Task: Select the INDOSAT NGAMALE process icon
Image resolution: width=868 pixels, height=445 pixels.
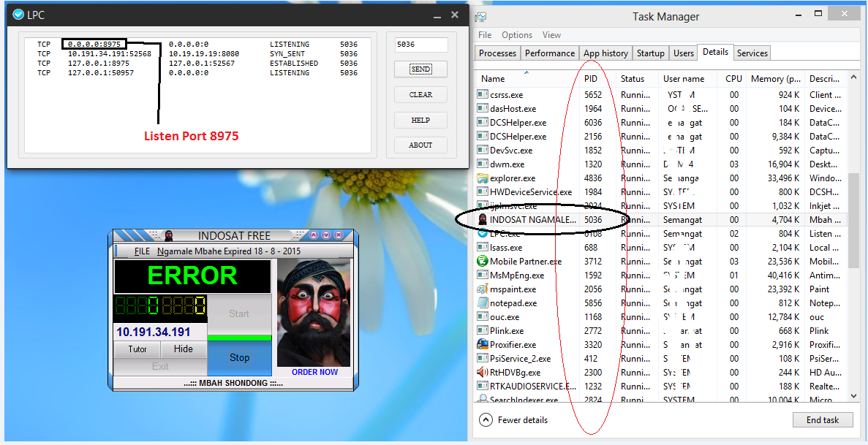Action: 480,219
